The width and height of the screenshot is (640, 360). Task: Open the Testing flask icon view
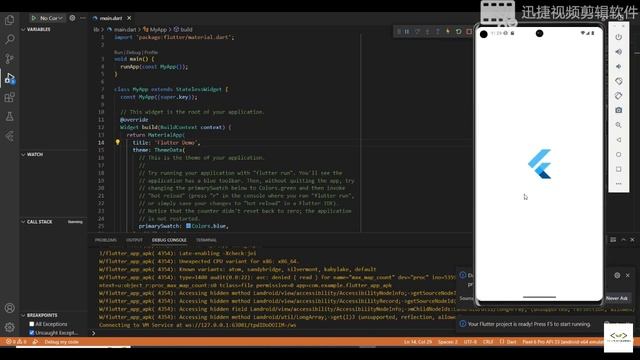coord(9,117)
